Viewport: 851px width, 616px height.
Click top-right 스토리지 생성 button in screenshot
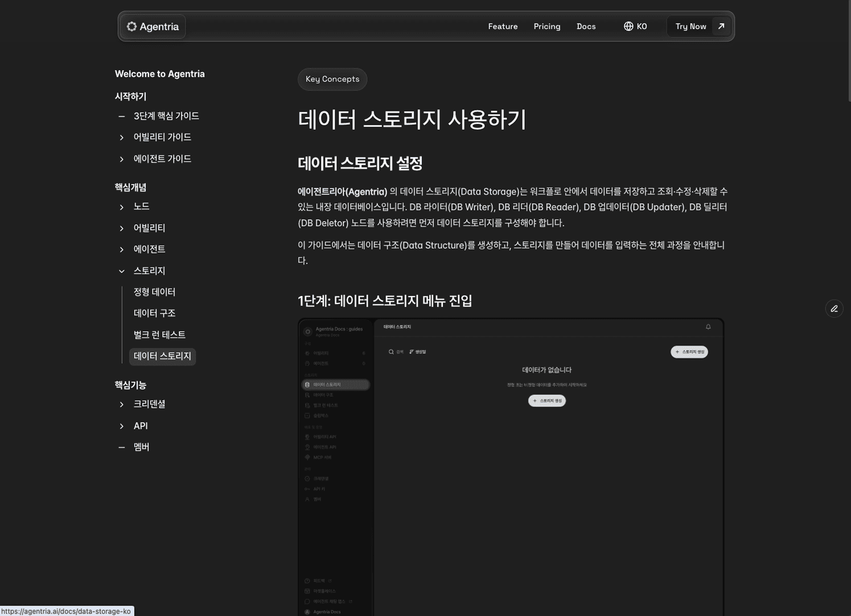point(689,352)
